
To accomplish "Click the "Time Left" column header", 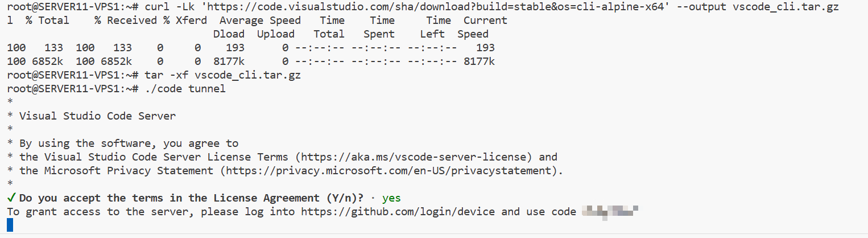I will tap(435, 27).
